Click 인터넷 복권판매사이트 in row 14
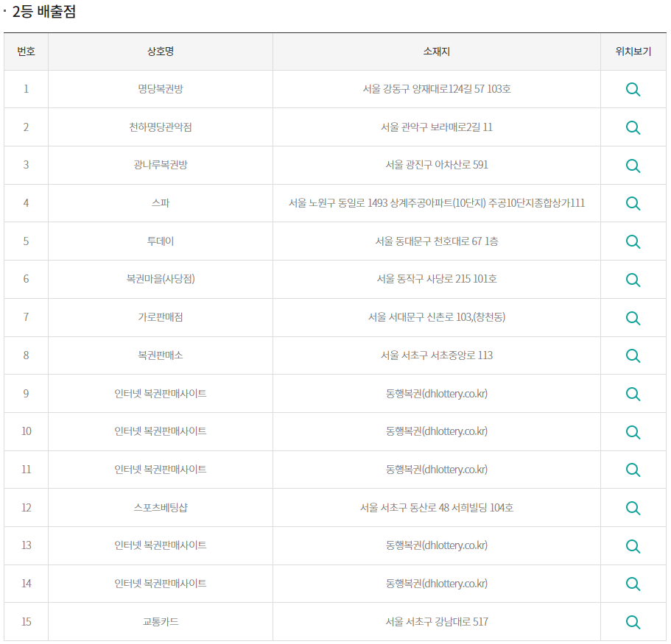Screen dimensions: 671x644 click(x=161, y=583)
